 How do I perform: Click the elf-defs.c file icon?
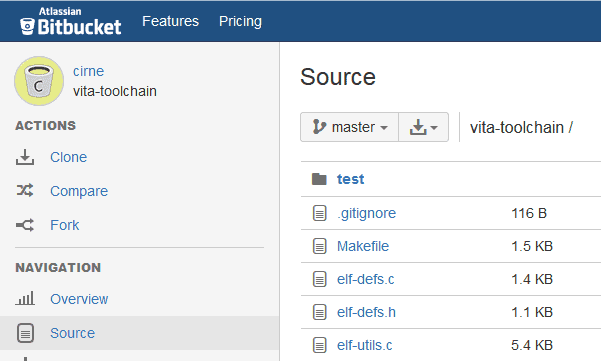319,279
